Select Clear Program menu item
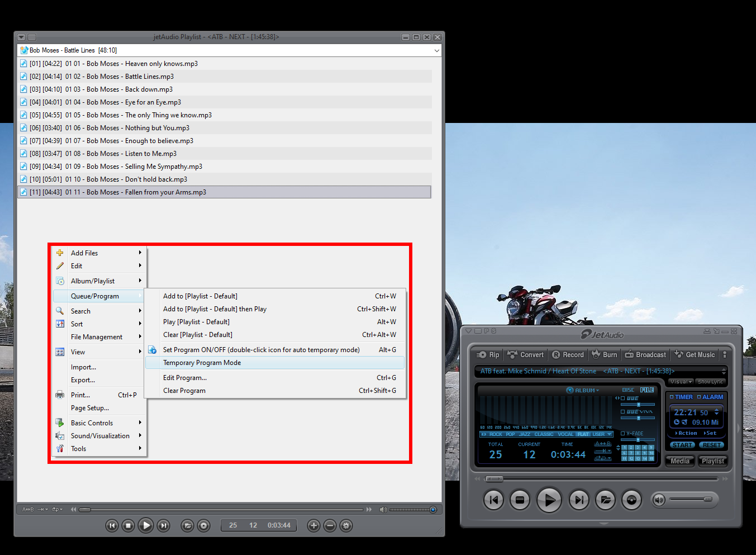The height and width of the screenshot is (555, 756). 275,391
